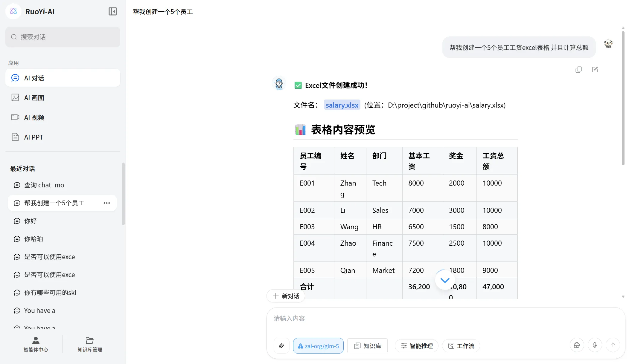This screenshot has height=364, width=629.
Task: Activate voice input with the microphone icon
Action: click(595, 345)
